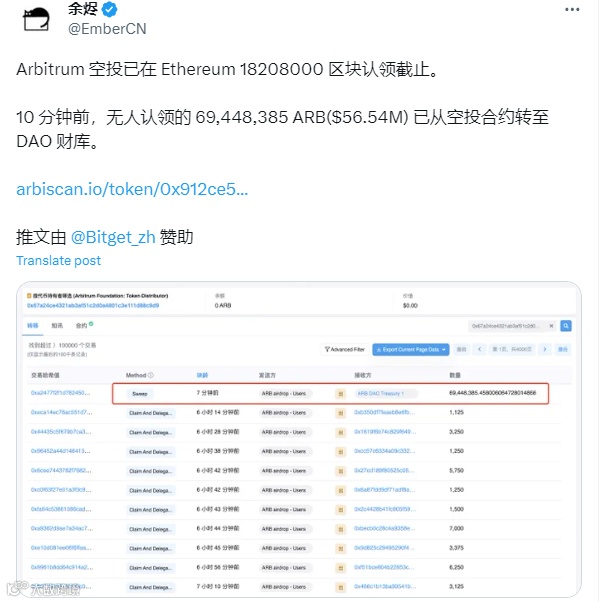This screenshot has width=600, height=602.
Task: Click Translate post
Action: [x=58, y=261]
